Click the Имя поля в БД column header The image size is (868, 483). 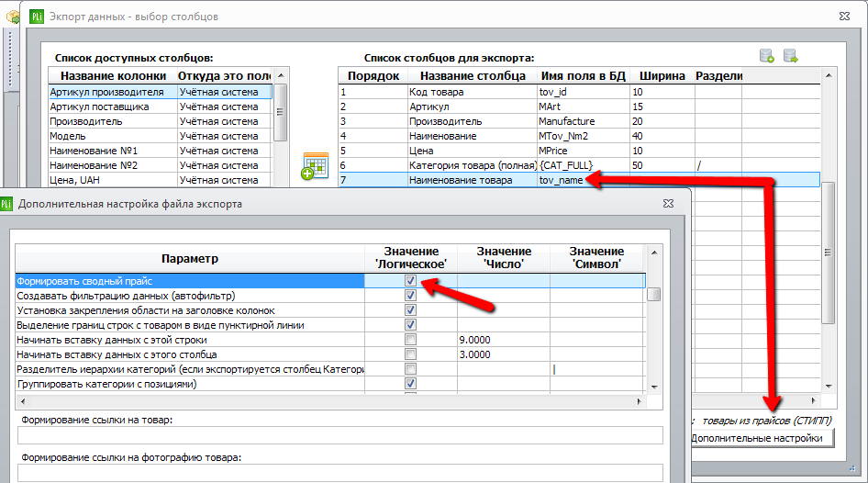click(x=583, y=76)
